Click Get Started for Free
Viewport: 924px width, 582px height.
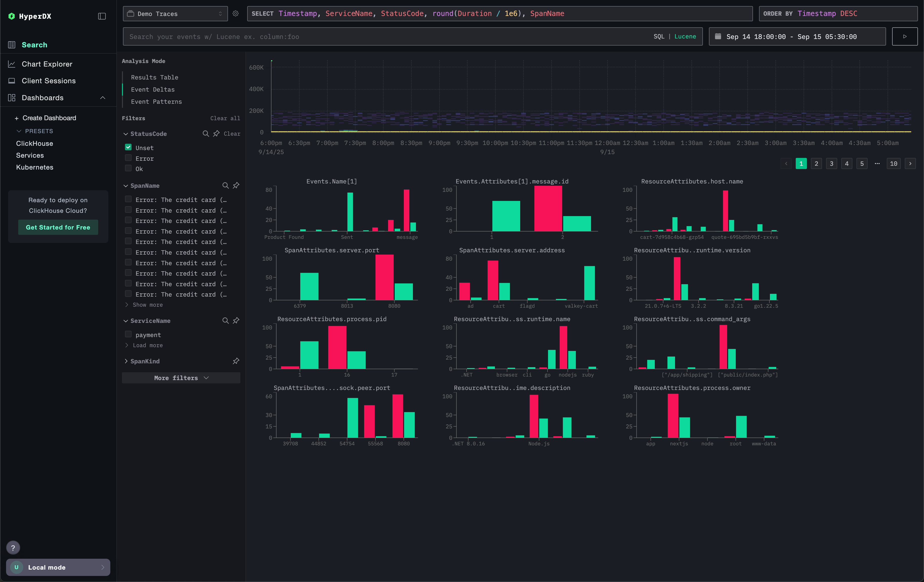(58, 227)
